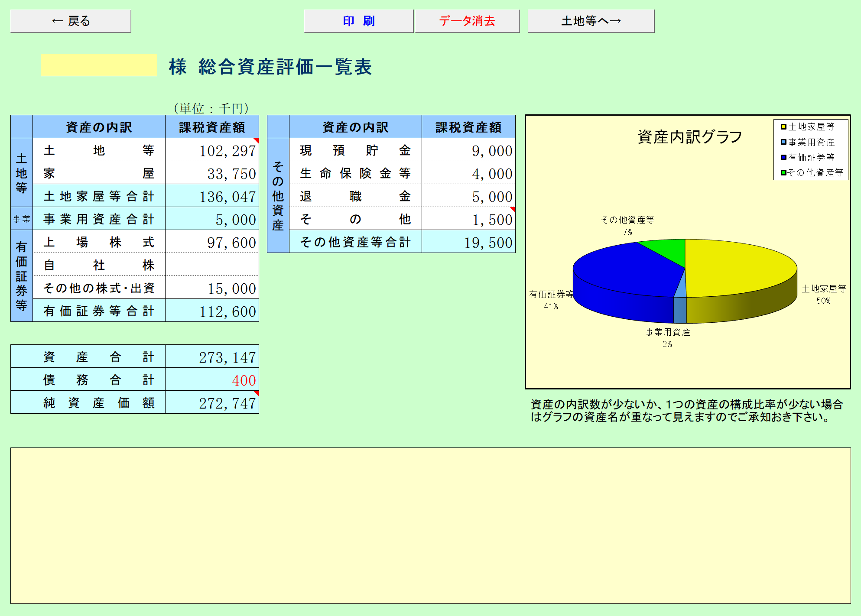Click the 土地等 row label
The width and height of the screenshot is (861, 616).
[99, 150]
